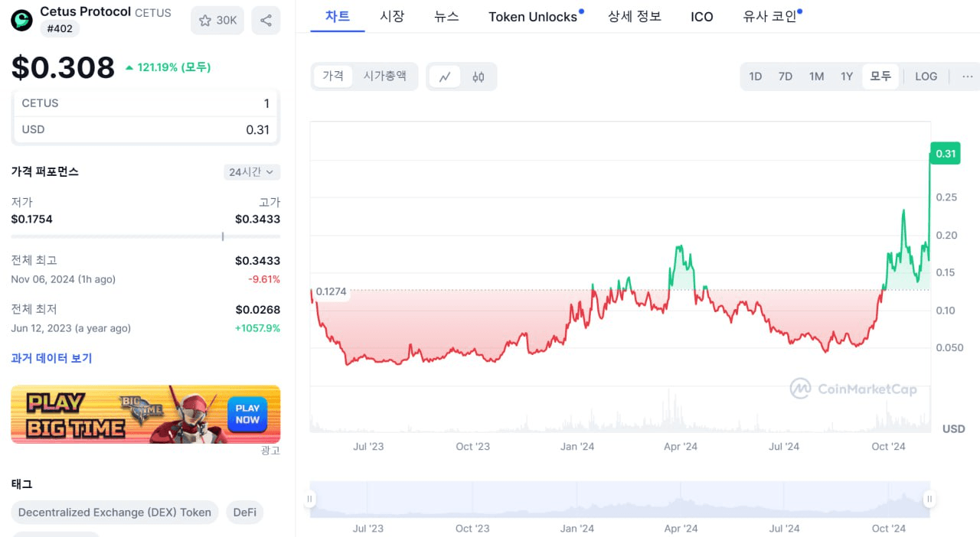Switch to line chart view
Viewport: 980px width, 537px height.
coord(445,76)
